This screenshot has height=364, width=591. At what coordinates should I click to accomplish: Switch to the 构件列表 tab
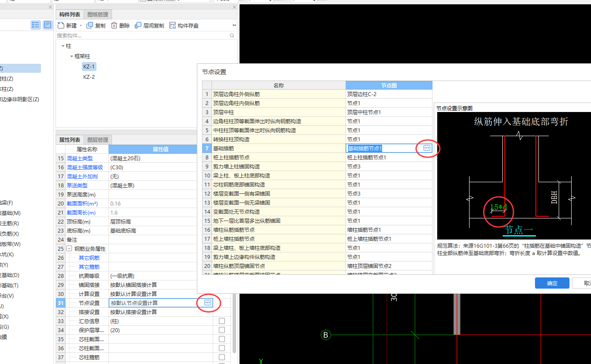(70, 15)
